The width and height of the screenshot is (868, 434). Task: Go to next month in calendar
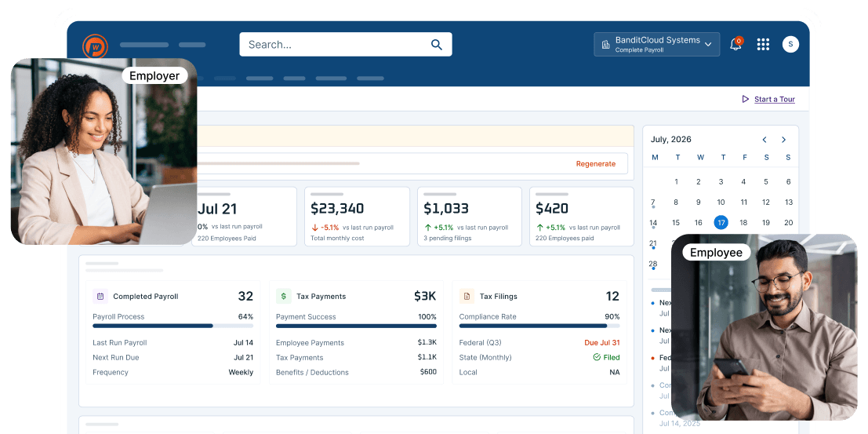point(784,140)
